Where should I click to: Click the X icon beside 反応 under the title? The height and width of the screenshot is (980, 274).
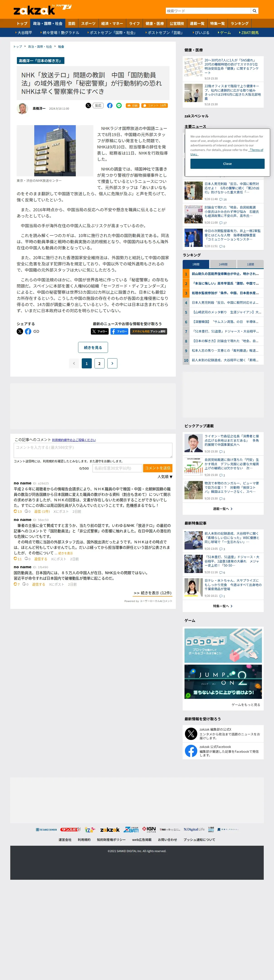[88, 105]
